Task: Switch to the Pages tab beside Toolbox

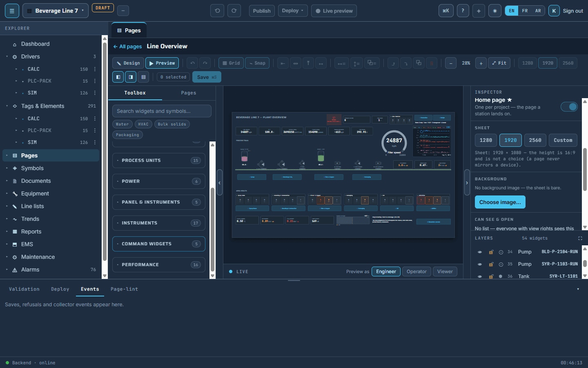Action: (x=189, y=93)
